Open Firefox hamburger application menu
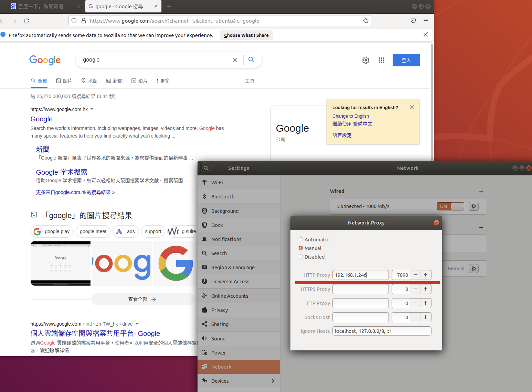The width and height of the screenshot is (532, 392). (x=425, y=21)
